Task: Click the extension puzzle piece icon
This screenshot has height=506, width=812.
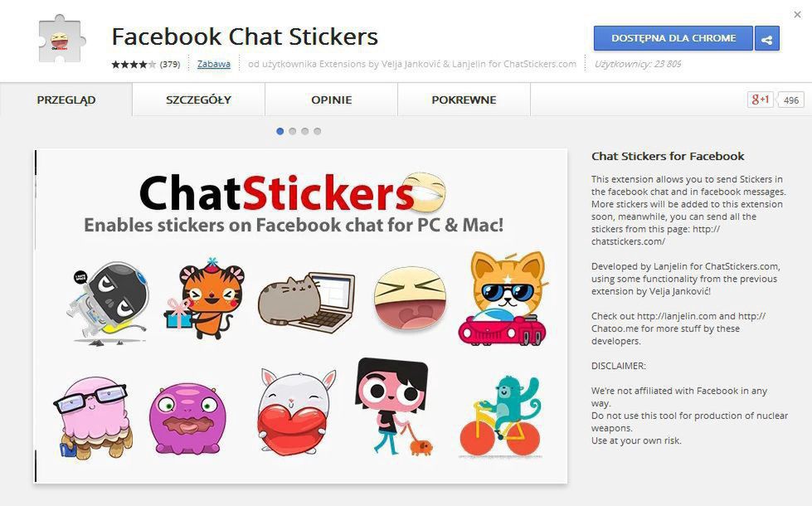Action: click(x=61, y=39)
